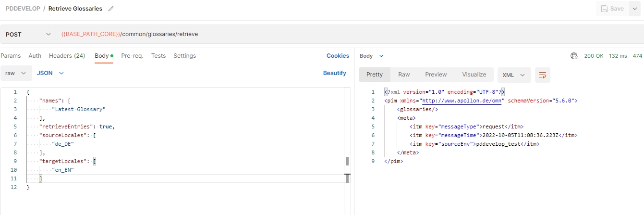Click the Cookies link
This screenshot has width=644, height=215.
pos(338,56)
